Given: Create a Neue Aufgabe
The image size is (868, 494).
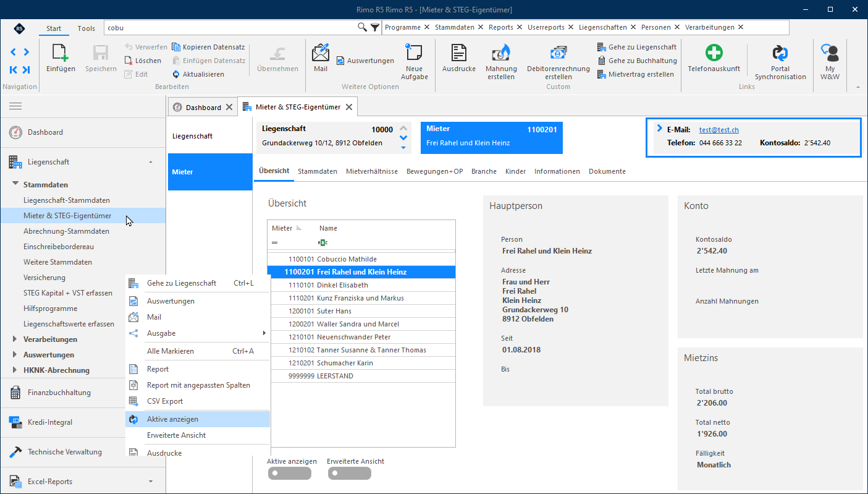Looking at the screenshot, I should pos(414,62).
